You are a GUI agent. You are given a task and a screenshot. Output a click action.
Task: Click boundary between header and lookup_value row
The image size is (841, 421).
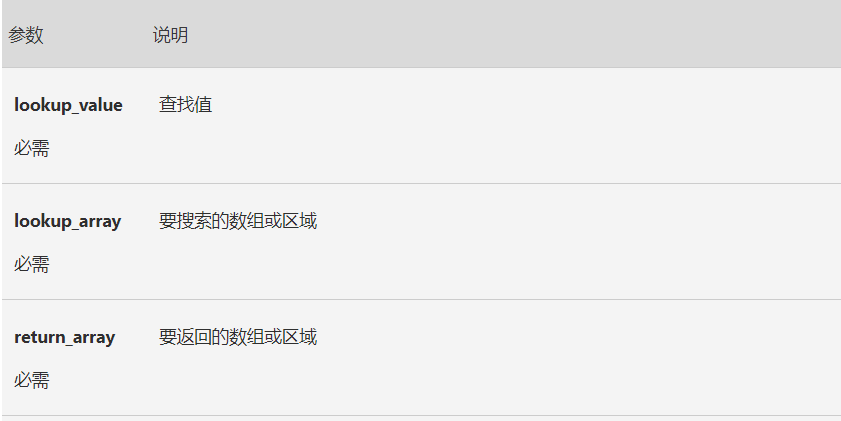click(x=420, y=68)
